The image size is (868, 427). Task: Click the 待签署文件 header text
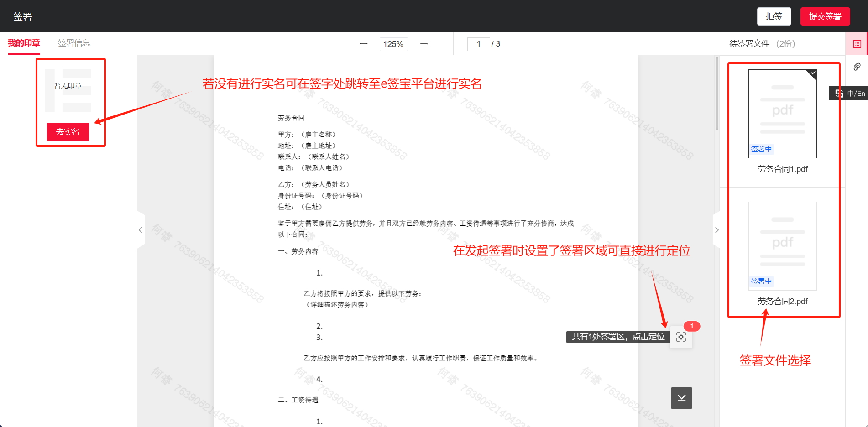point(749,44)
